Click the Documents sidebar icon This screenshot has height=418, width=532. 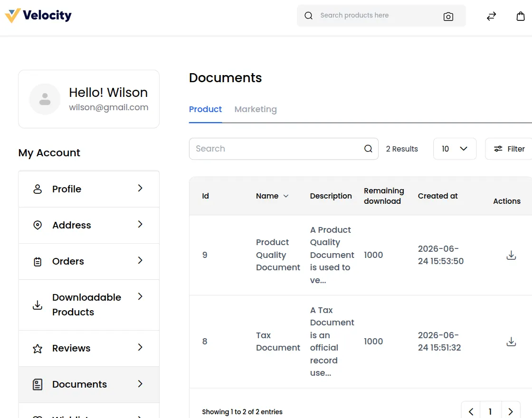(38, 384)
